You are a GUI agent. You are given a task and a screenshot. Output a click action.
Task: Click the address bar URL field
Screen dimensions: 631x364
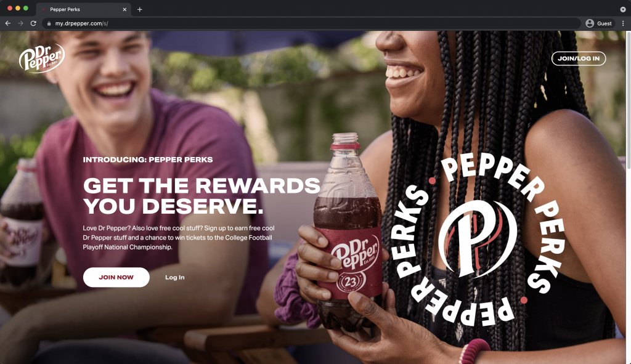tap(314, 23)
